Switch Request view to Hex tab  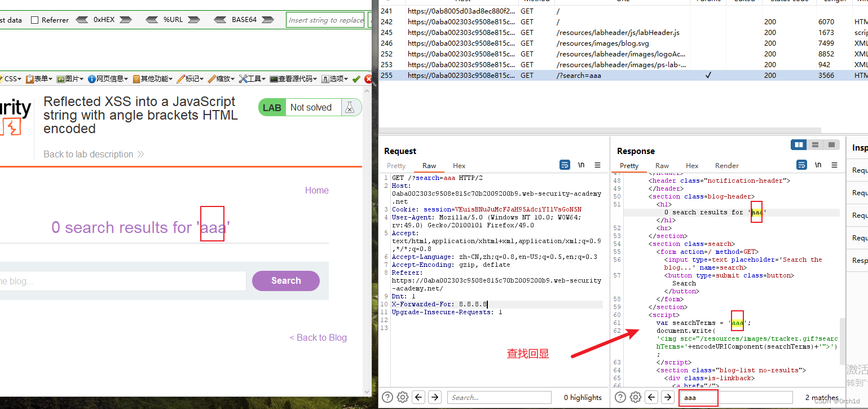point(459,166)
